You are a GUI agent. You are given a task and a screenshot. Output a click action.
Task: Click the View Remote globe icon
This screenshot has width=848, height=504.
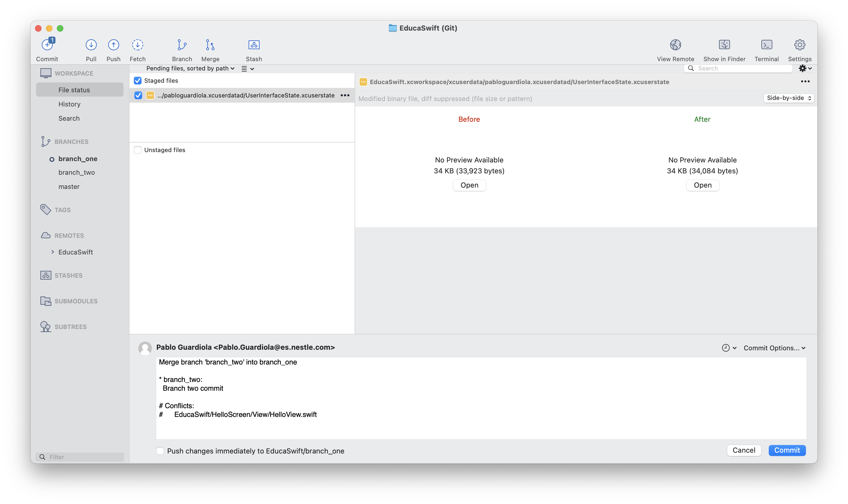[675, 45]
